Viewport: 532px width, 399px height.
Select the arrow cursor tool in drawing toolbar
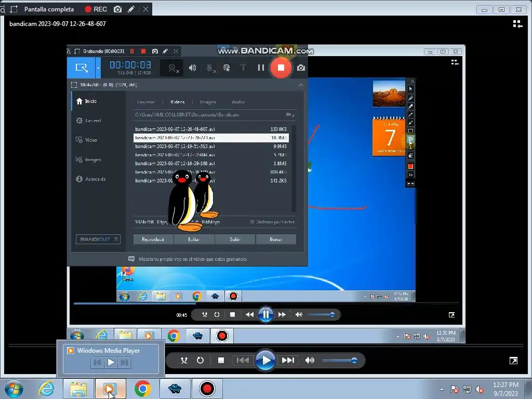410,89
